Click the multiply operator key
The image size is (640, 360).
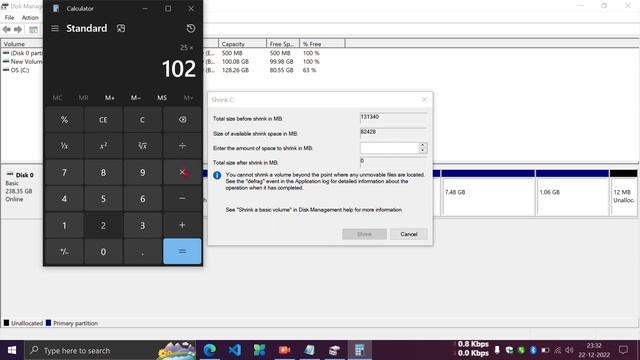(x=182, y=172)
